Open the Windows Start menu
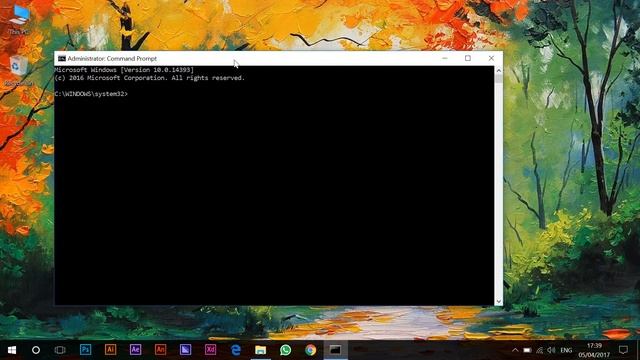Image resolution: width=640 pixels, height=360 pixels. [11, 350]
